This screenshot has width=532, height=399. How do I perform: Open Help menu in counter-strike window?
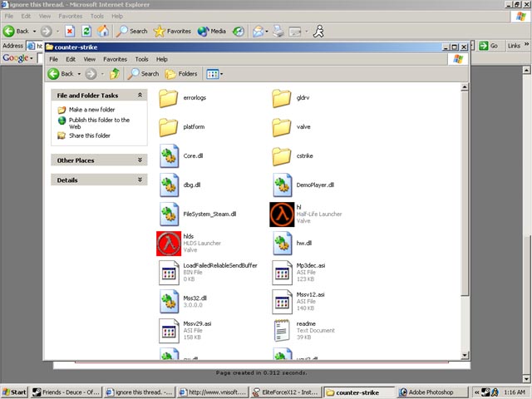coord(162,59)
